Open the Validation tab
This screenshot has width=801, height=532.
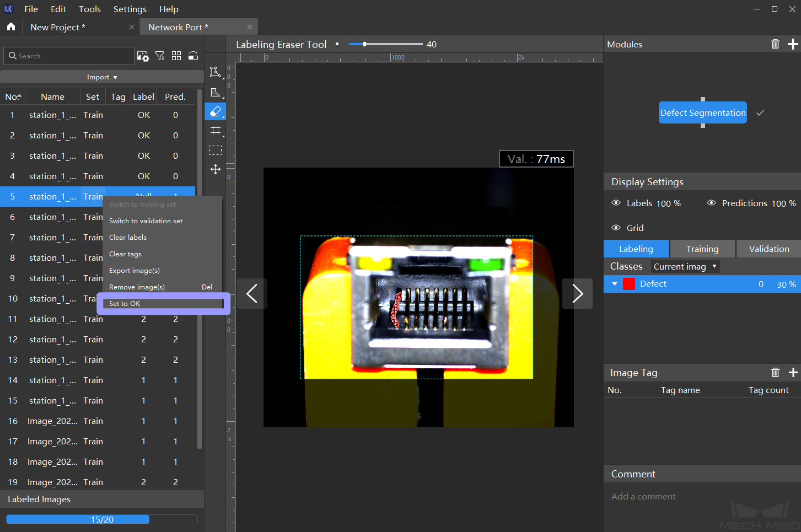768,249
